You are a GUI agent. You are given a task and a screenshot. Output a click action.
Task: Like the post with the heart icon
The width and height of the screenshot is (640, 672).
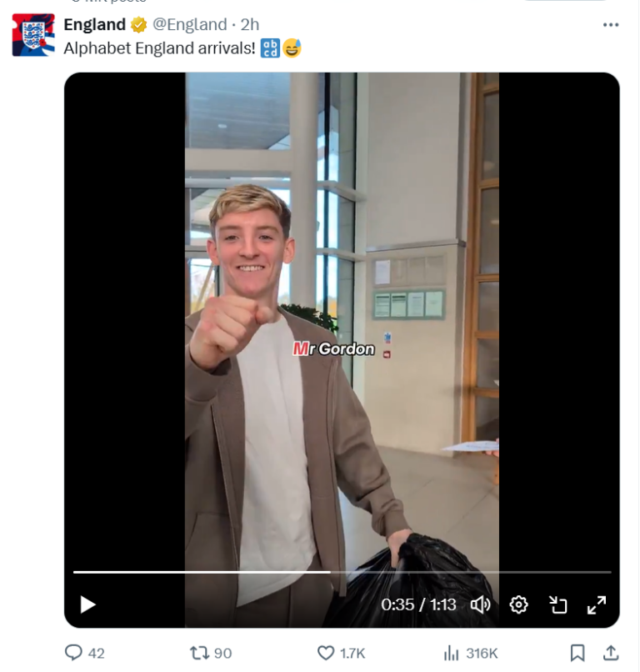(326, 653)
